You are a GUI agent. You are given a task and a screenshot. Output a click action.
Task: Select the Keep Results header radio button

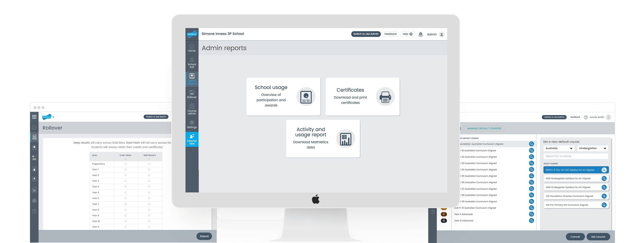coord(149,159)
